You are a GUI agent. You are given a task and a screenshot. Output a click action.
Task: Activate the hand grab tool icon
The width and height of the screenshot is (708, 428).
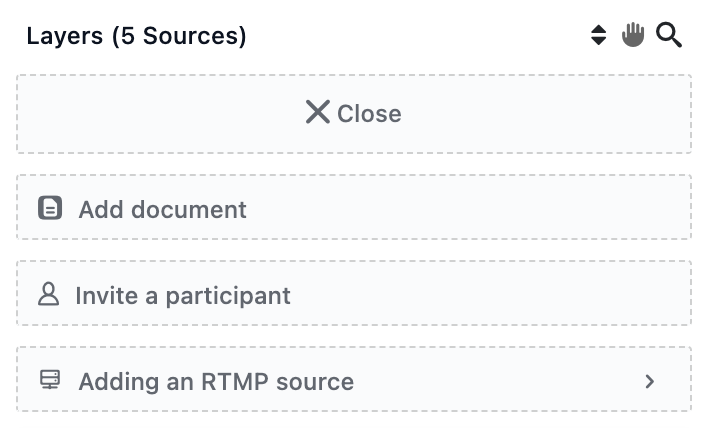click(633, 34)
